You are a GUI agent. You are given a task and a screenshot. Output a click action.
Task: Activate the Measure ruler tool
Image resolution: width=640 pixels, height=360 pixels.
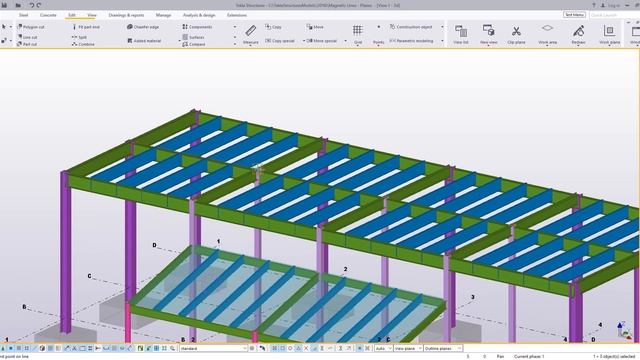(251, 34)
